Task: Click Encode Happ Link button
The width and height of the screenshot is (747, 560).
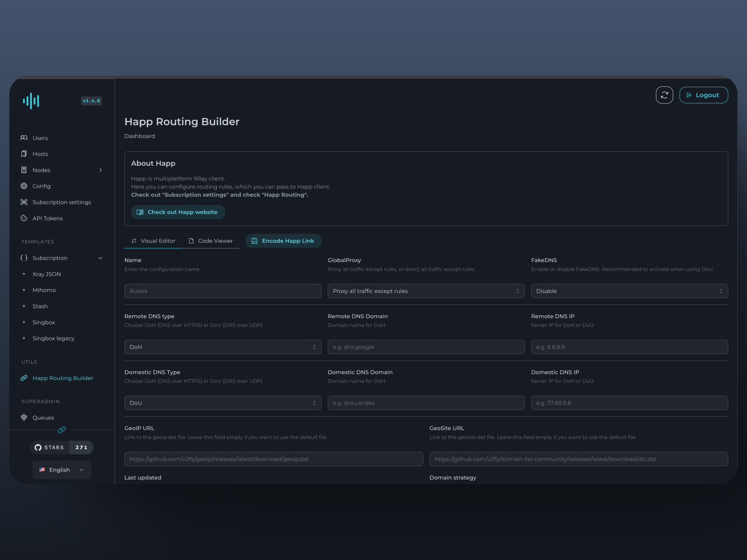Action: click(x=283, y=241)
